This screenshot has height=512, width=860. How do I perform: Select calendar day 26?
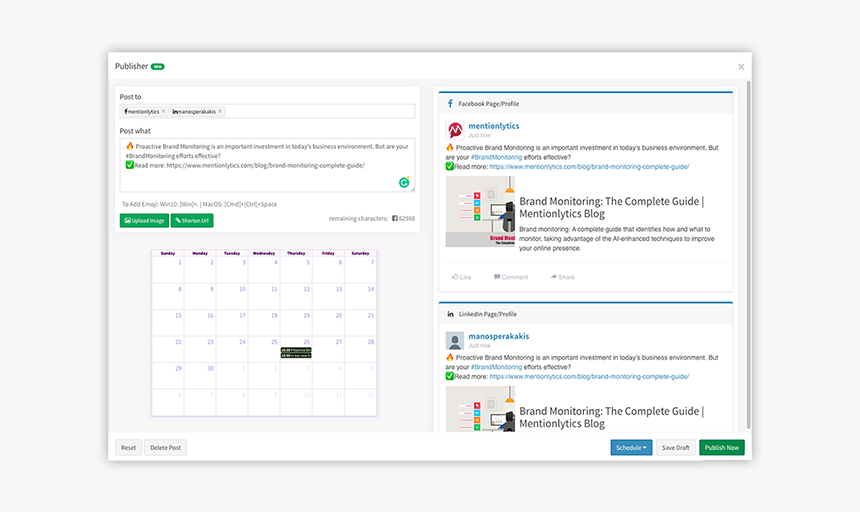[296, 349]
